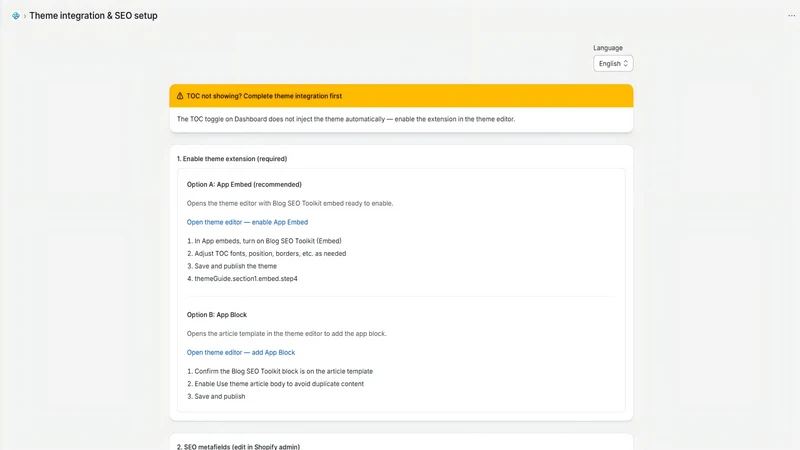Click the warning triangle icon in banner
This screenshot has width=800, height=450.
pos(180,96)
